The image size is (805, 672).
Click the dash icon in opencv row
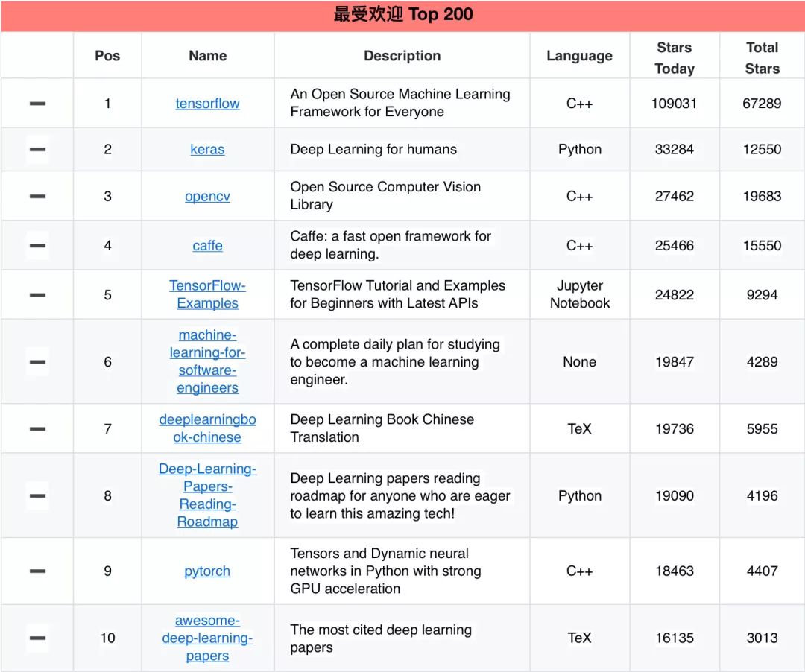coord(37,197)
